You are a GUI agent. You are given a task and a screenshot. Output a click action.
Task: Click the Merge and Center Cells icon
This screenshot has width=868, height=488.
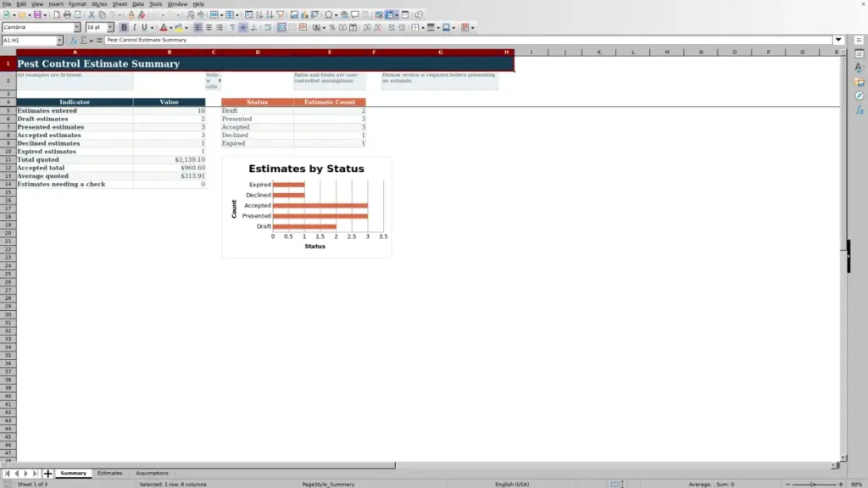[281, 27]
